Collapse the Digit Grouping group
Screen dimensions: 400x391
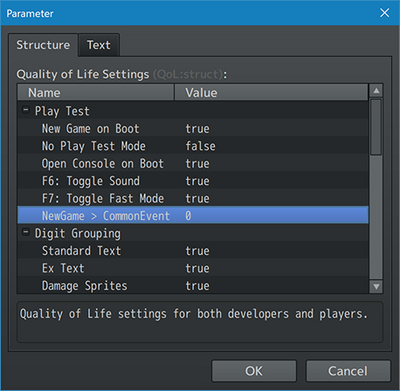26,233
